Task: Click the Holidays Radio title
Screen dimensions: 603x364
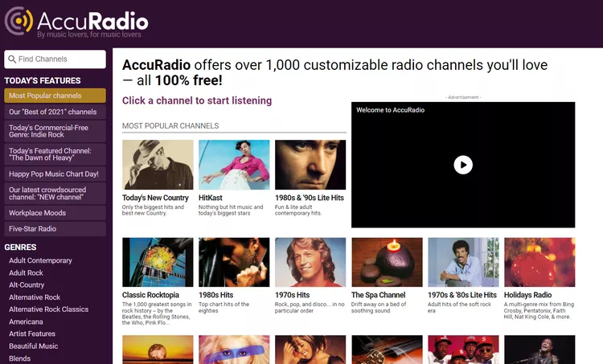Action: (527, 295)
